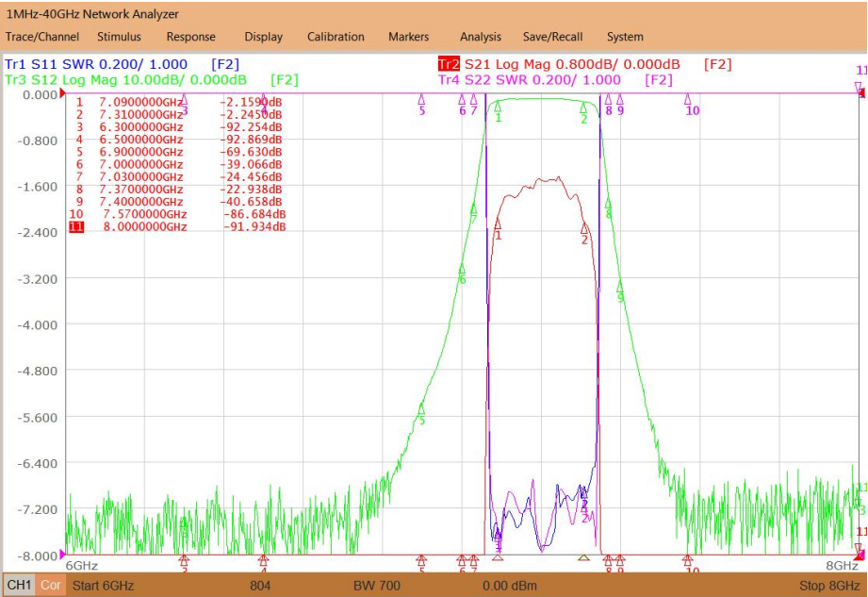Open the Calibration menu
Viewport: 868px width, 597px height.
(x=336, y=37)
